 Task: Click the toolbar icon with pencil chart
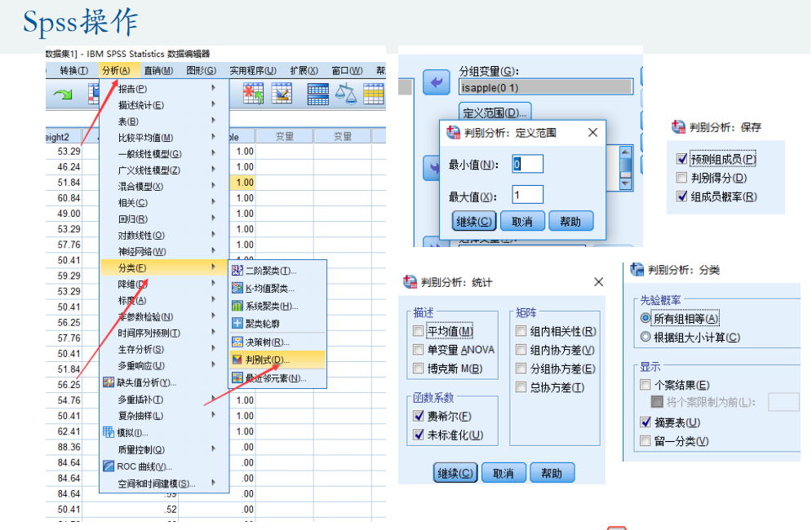click(x=282, y=94)
